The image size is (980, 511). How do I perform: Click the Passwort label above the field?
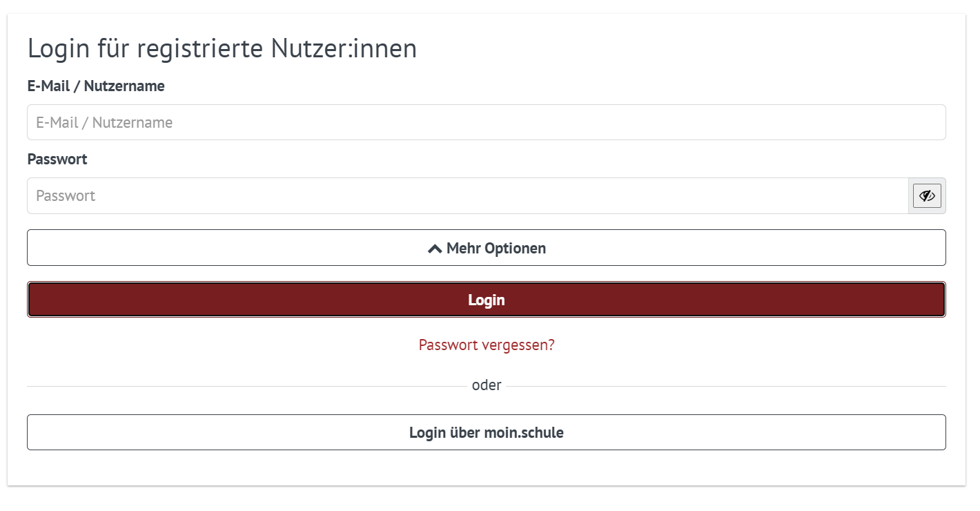click(57, 159)
